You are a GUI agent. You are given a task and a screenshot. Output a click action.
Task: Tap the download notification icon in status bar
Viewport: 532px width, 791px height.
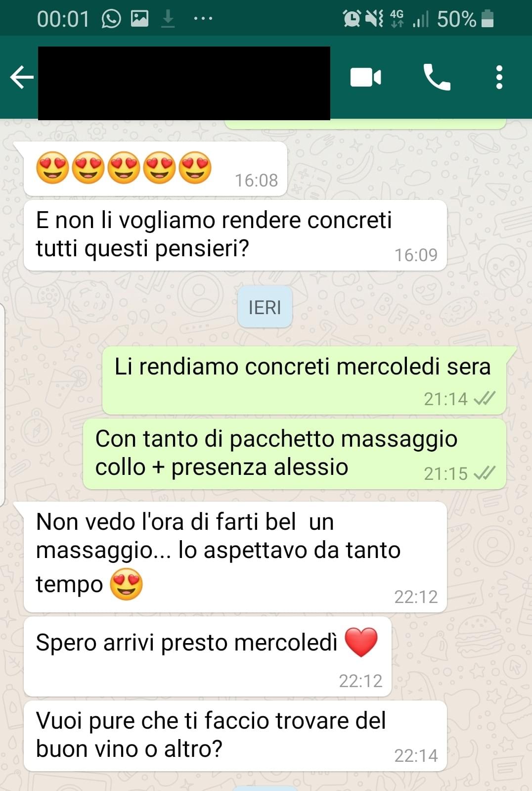(x=168, y=19)
